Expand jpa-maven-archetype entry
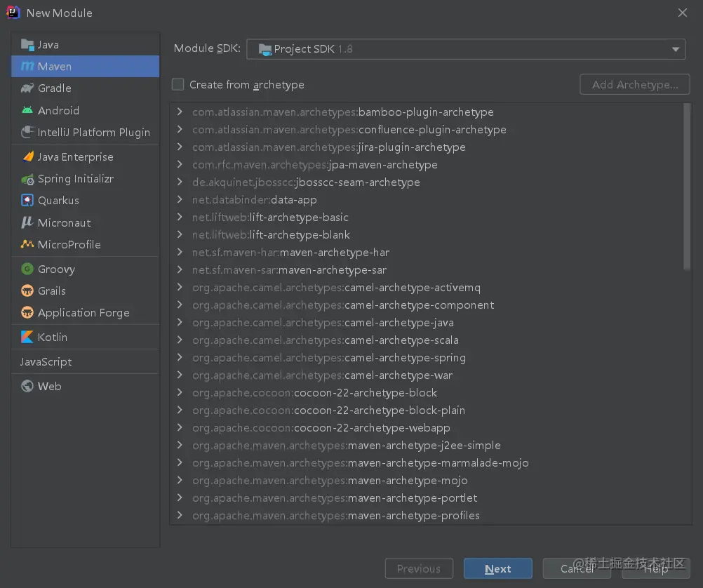703x588 pixels. tap(180, 164)
